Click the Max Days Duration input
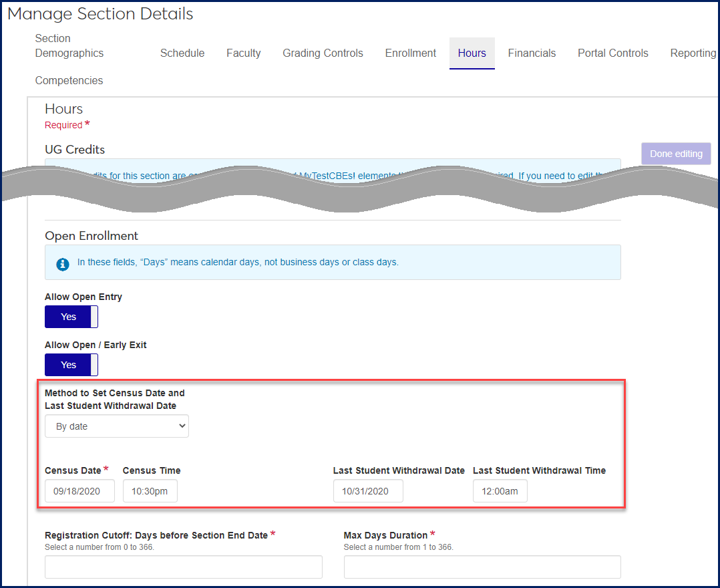The height and width of the screenshot is (588, 720). tap(482, 567)
